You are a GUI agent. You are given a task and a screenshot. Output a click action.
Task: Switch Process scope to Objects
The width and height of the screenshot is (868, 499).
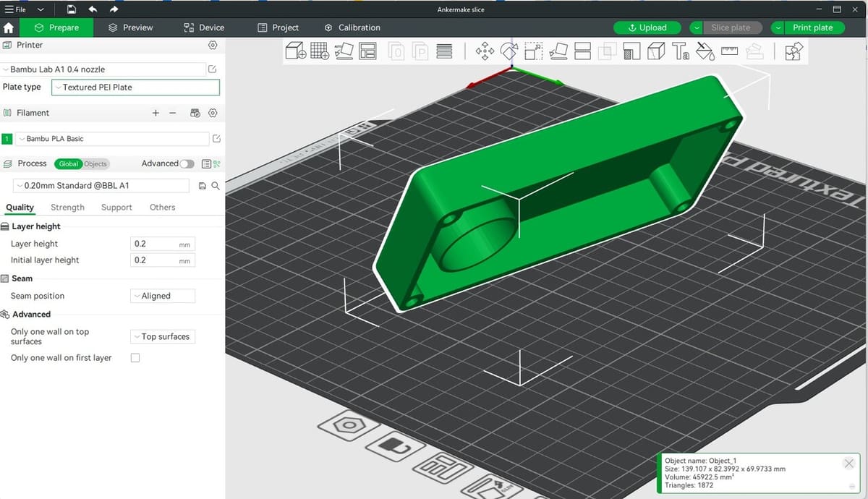pos(95,164)
